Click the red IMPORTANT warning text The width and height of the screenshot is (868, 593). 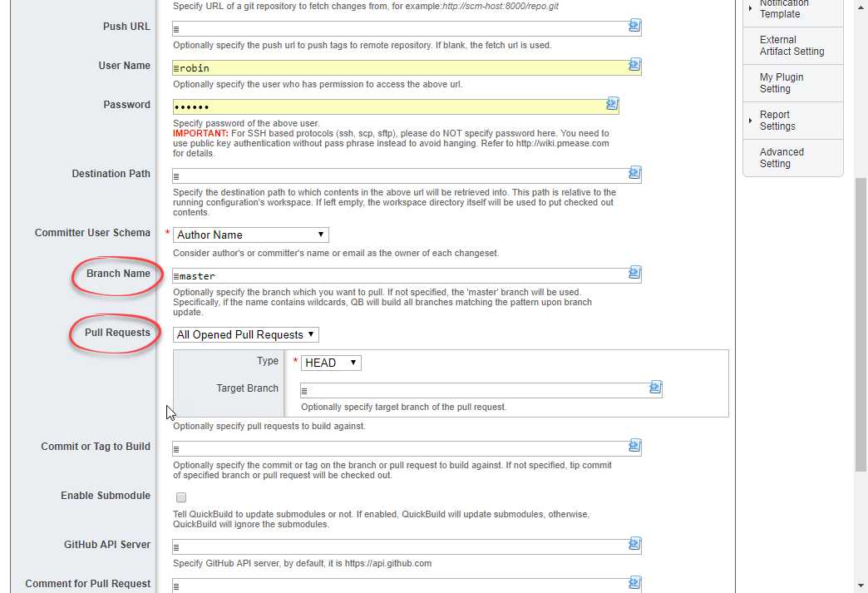click(200, 133)
